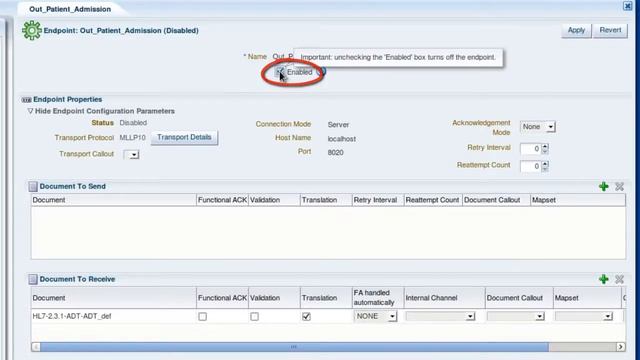Click FA handled automatically column header
Screen dimensions: 640x360
coord(378,298)
